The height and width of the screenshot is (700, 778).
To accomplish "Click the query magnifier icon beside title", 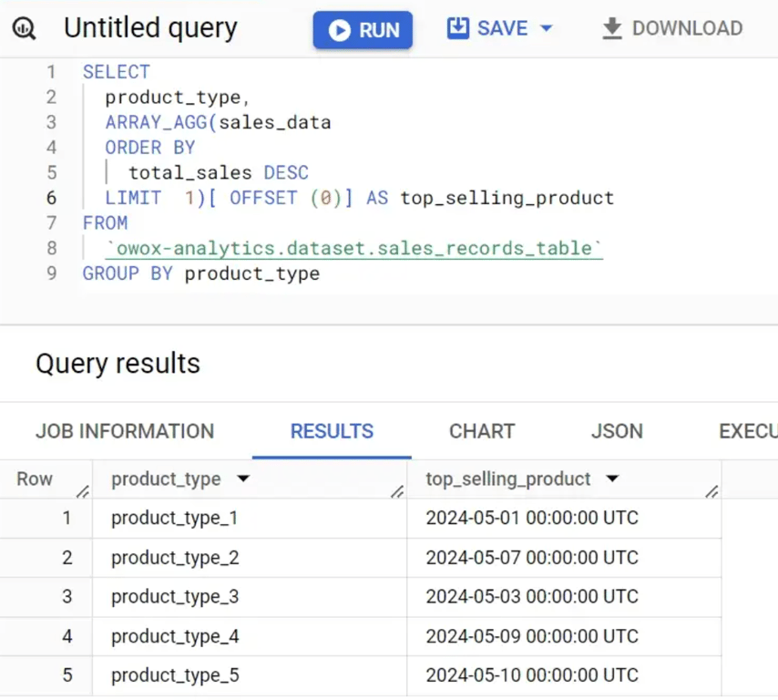I will click(24, 28).
